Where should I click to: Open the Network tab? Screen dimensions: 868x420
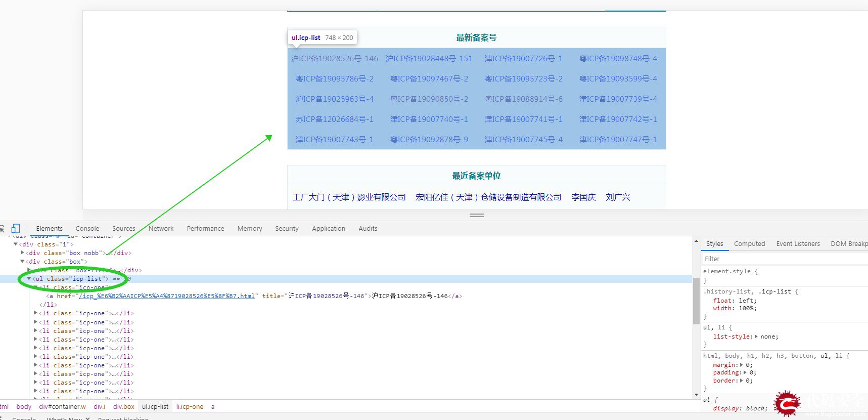161,229
